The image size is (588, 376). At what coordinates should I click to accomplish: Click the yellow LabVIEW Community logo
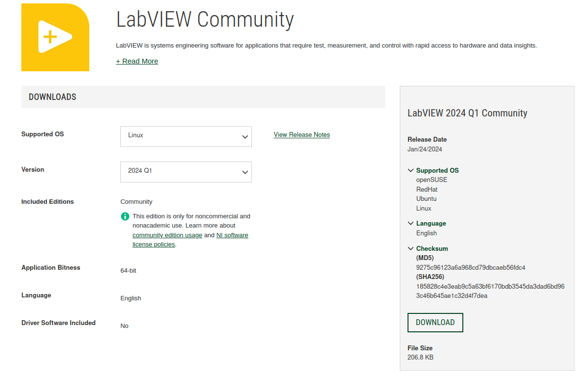pyautogui.click(x=55, y=37)
